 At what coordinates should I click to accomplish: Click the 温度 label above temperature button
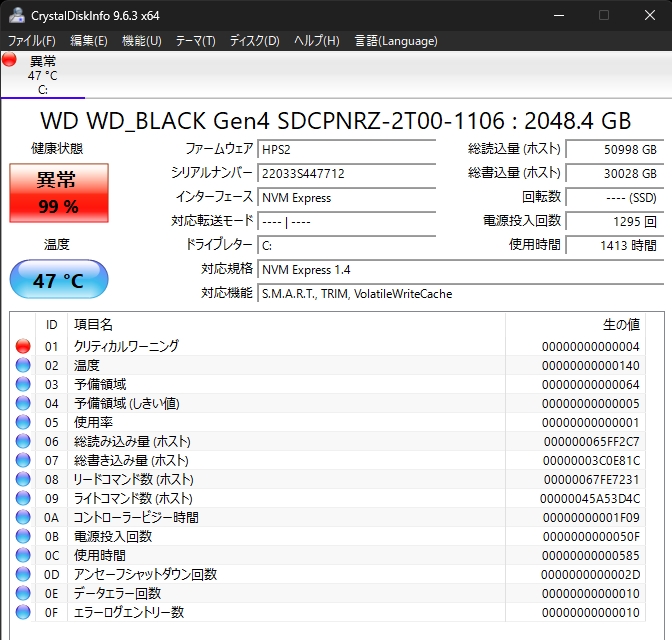pyautogui.click(x=57, y=244)
